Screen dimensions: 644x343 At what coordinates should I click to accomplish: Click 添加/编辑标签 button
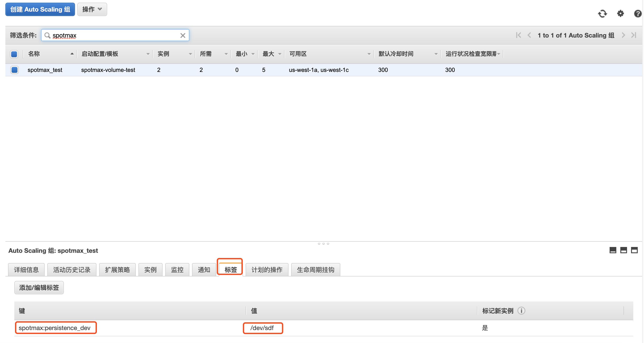pos(39,287)
